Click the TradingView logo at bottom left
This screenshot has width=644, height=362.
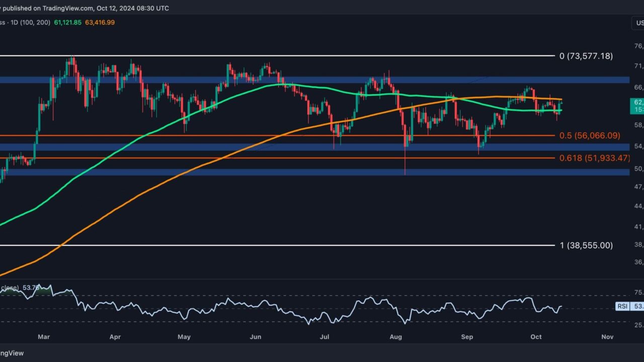coord(11,353)
